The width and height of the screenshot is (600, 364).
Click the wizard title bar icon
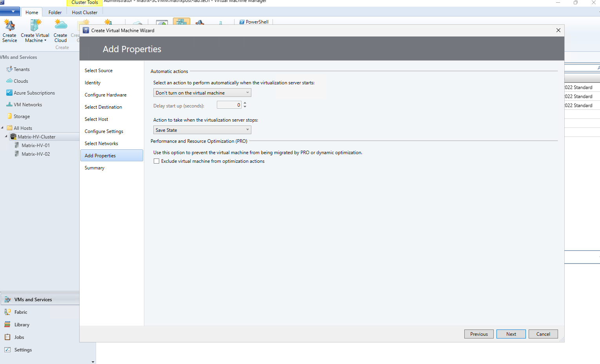coord(86,30)
